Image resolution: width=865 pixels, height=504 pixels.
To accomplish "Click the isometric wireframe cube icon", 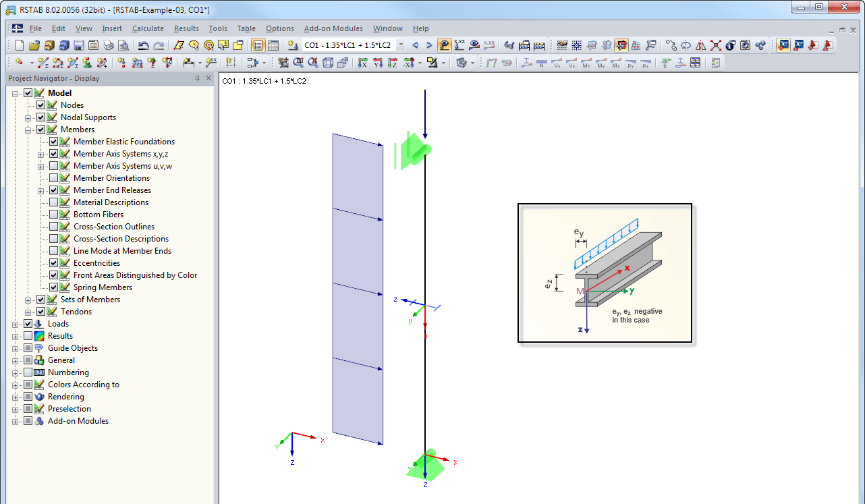I will coord(329,63).
